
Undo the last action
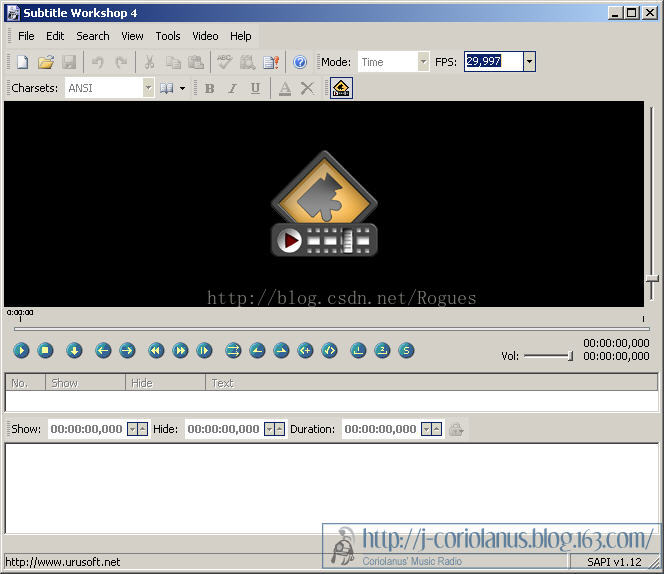click(98, 62)
